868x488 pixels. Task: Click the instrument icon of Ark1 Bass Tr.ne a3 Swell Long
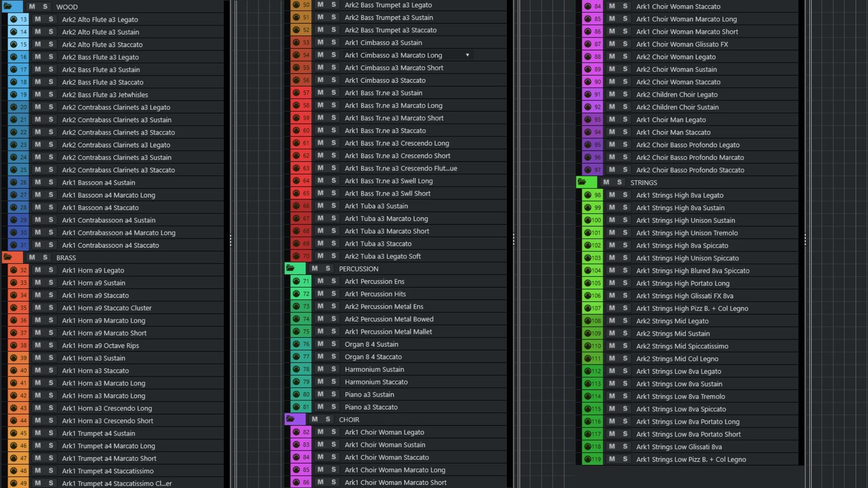pos(296,181)
